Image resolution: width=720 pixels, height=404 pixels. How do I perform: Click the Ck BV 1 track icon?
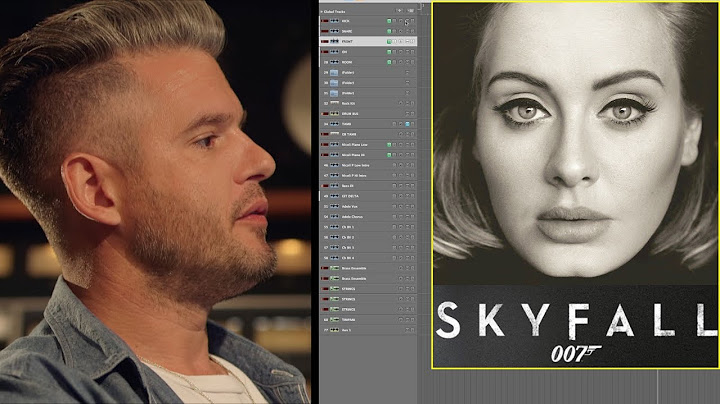[x=334, y=227]
